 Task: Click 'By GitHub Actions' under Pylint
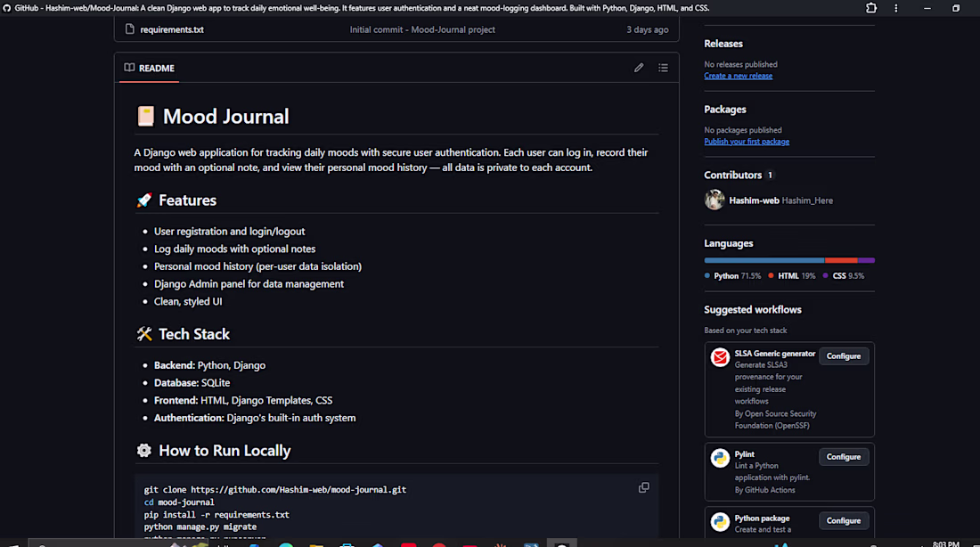(765, 490)
